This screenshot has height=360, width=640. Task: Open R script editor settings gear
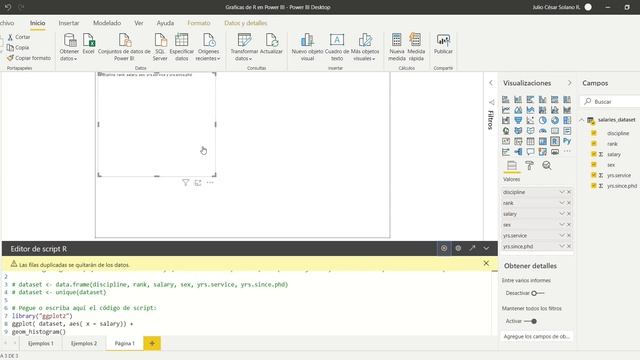[458, 248]
